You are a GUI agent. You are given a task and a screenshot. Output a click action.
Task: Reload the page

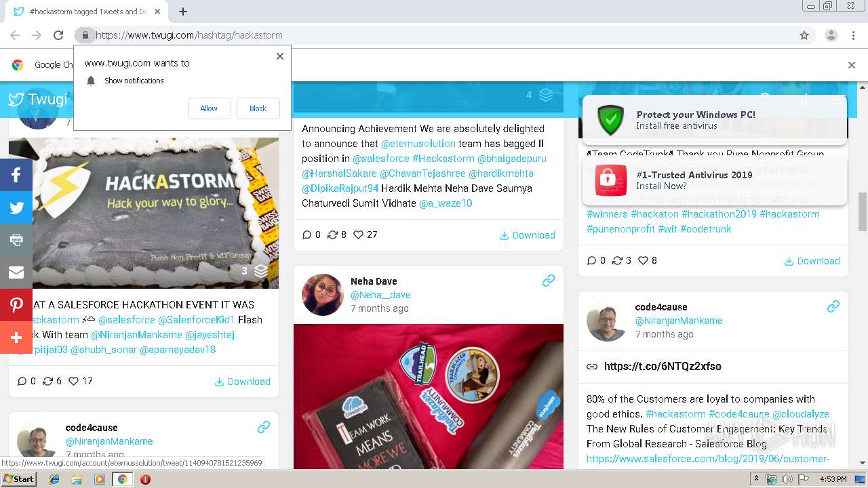58,35
